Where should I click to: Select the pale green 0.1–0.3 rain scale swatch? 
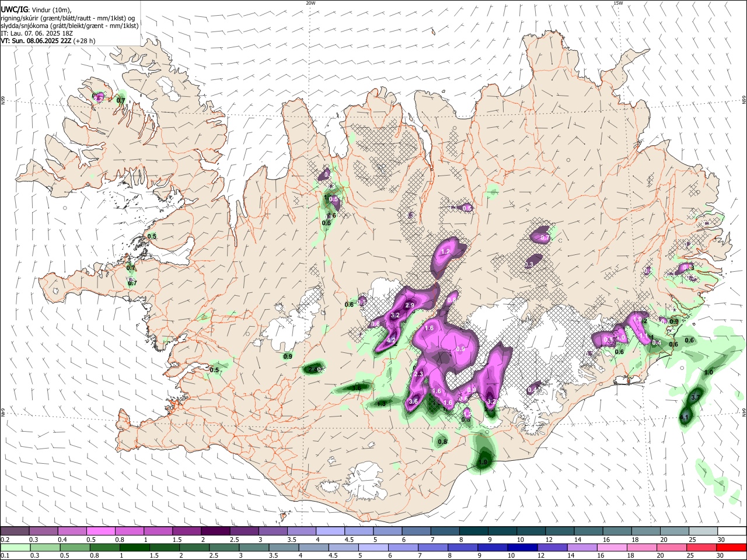pos(15,547)
